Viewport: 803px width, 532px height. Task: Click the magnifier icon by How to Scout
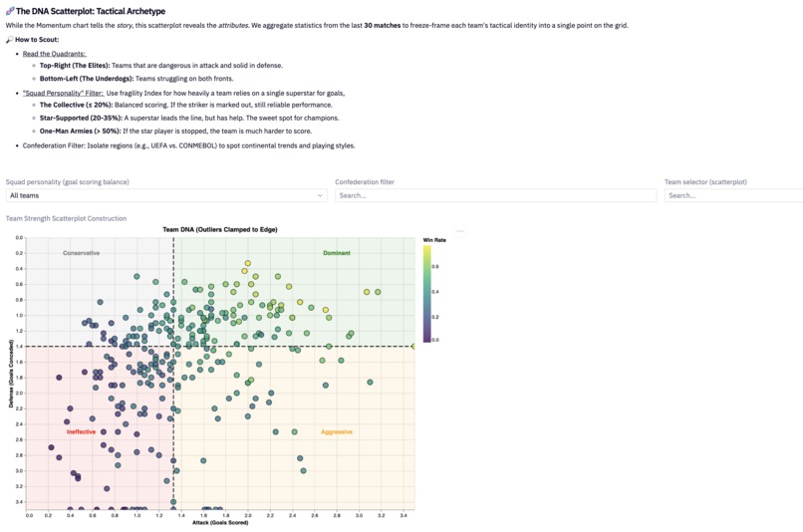pyautogui.click(x=9, y=40)
